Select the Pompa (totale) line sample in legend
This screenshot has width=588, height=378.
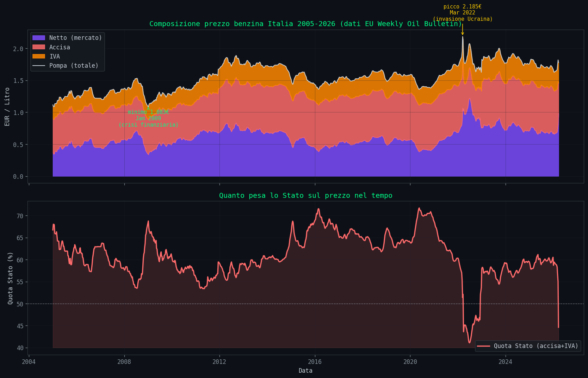coord(38,66)
